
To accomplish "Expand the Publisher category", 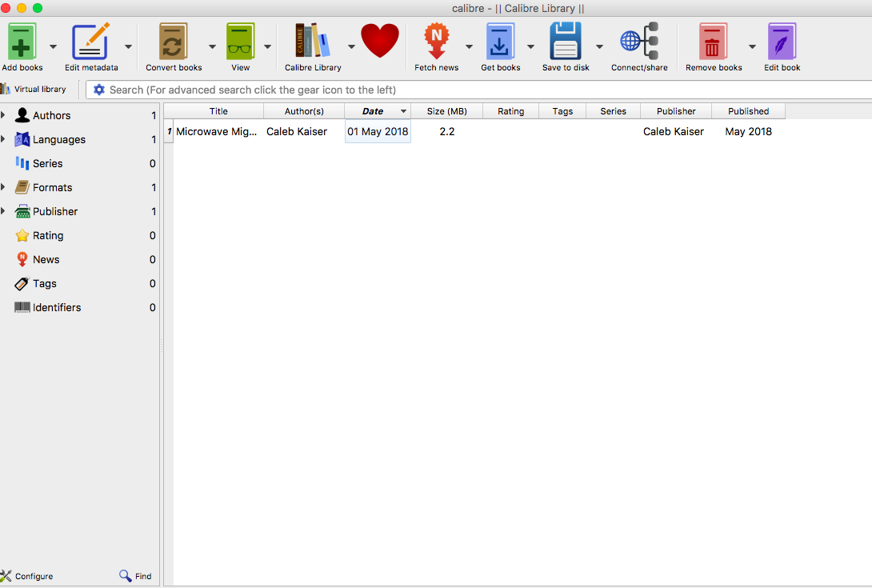I will tap(2, 211).
